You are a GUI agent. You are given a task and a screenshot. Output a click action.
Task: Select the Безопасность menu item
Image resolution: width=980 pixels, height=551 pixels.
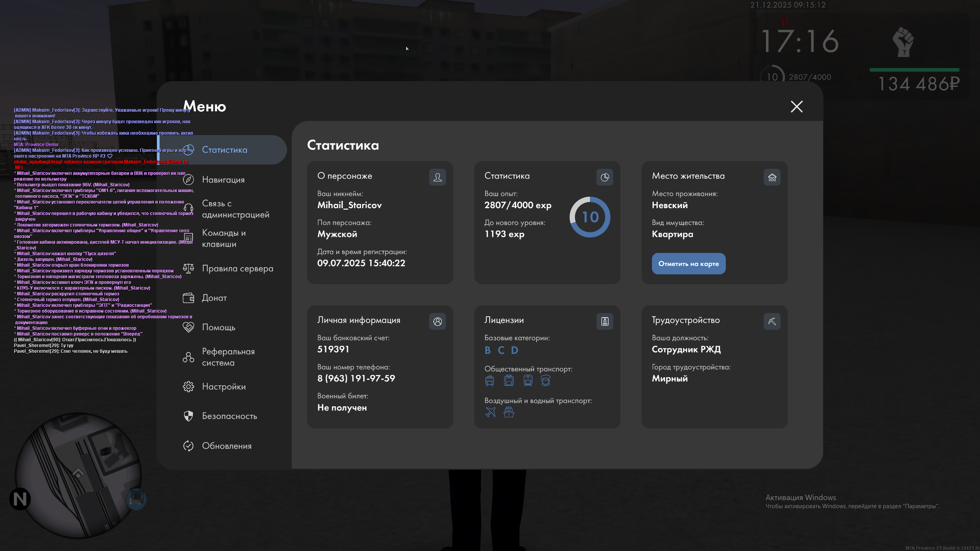[x=229, y=416]
